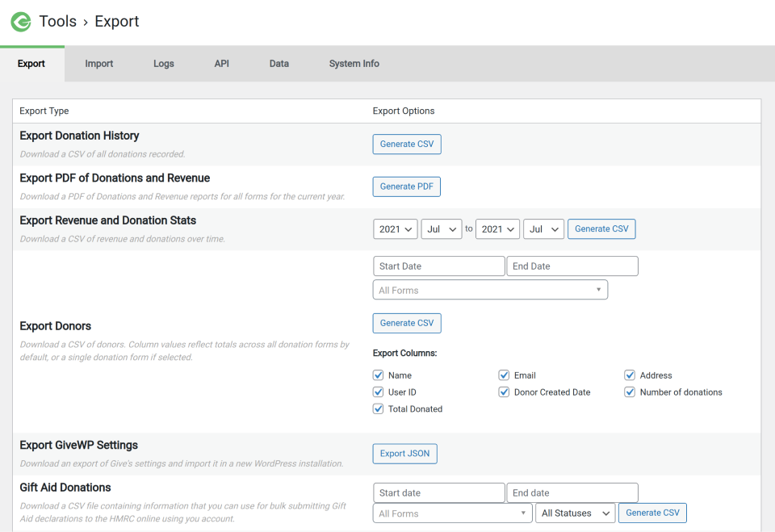Click the Export Donors Start Date field

tap(439, 266)
